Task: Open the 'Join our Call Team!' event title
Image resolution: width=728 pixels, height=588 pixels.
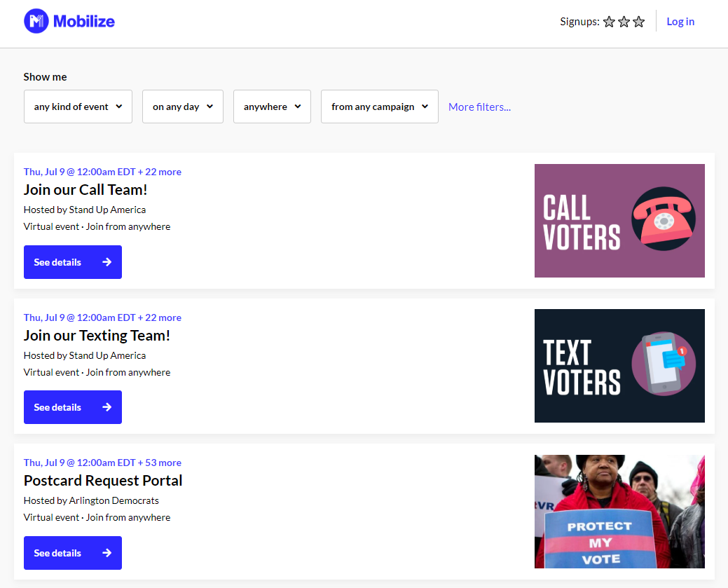Action: pos(85,190)
